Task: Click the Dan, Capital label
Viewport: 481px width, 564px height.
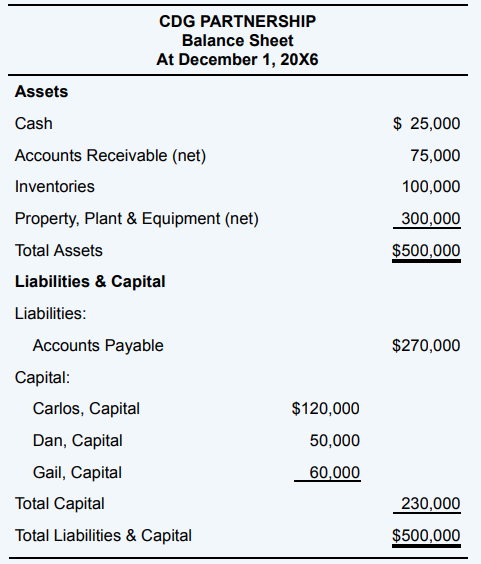Action: [x=78, y=441]
